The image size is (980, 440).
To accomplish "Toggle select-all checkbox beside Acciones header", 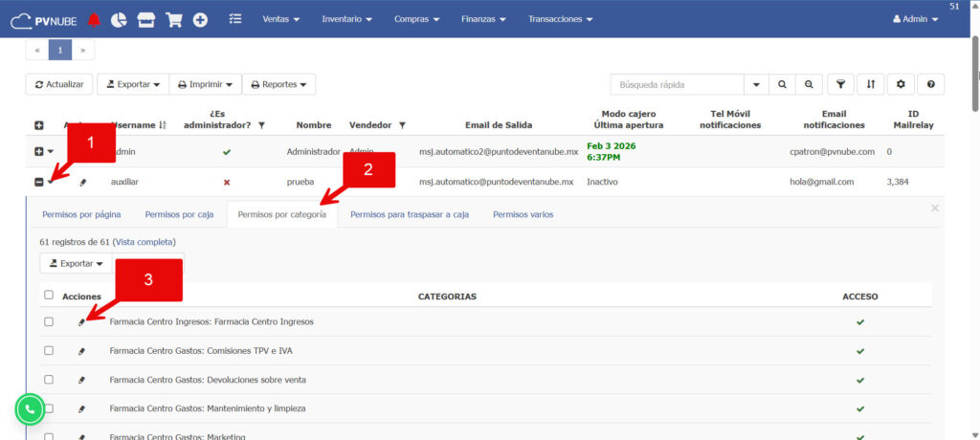I will click(x=49, y=296).
